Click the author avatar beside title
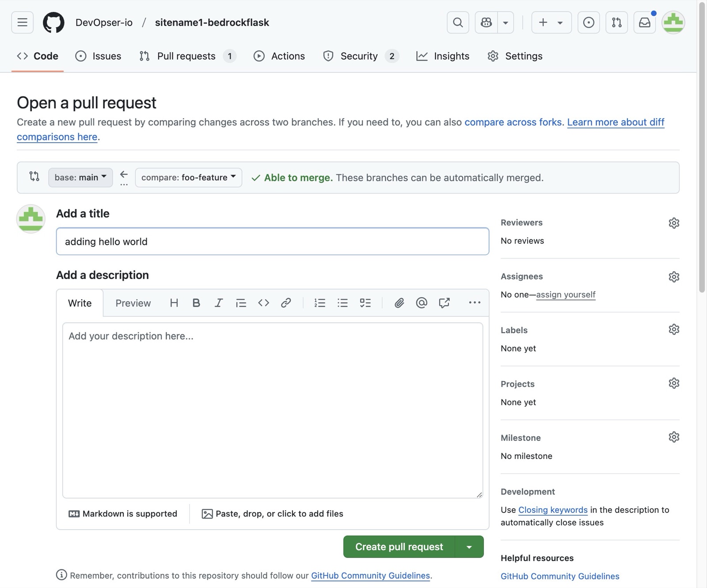 pyautogui.click(x=30, y=219)
